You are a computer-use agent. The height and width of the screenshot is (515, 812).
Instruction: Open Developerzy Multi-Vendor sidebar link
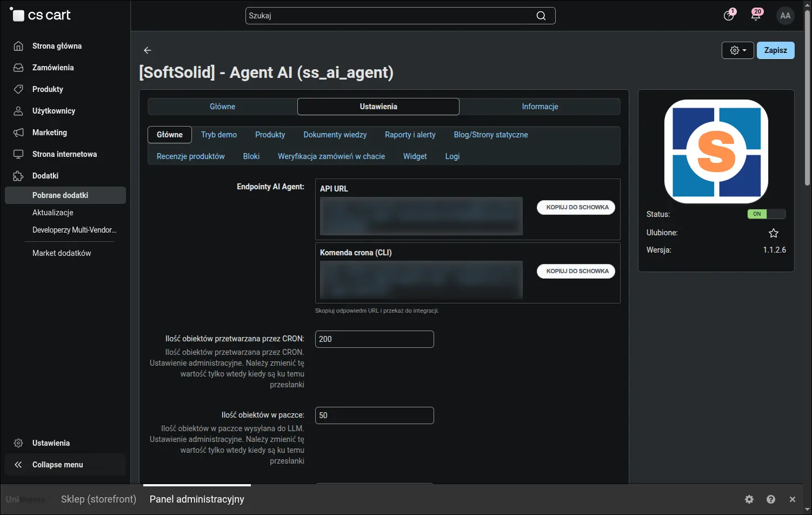tap(75, 230)
